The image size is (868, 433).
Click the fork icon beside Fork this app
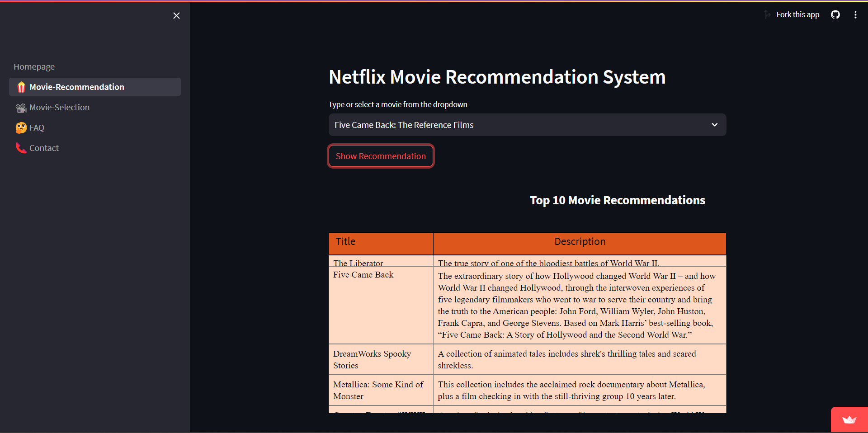(x=767, y=14)
